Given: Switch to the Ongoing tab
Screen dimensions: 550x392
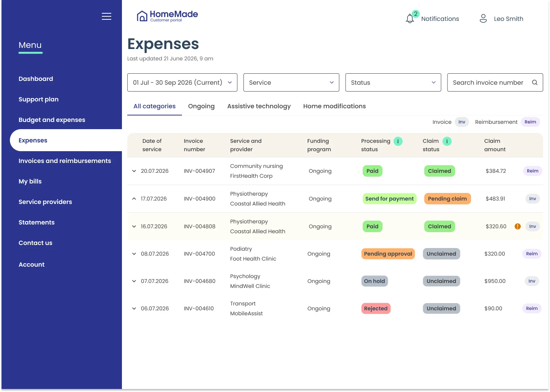Looking at the screenshot, I should [201, 106].
